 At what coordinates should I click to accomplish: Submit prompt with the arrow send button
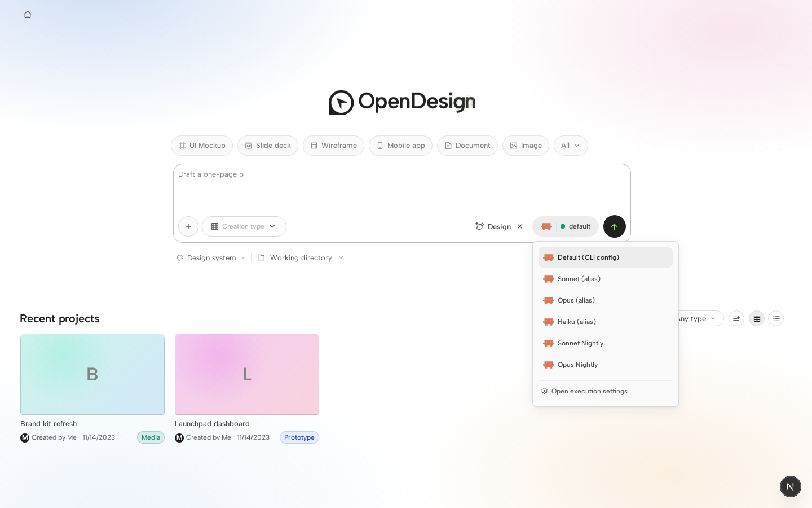click(x=615, y=226)
